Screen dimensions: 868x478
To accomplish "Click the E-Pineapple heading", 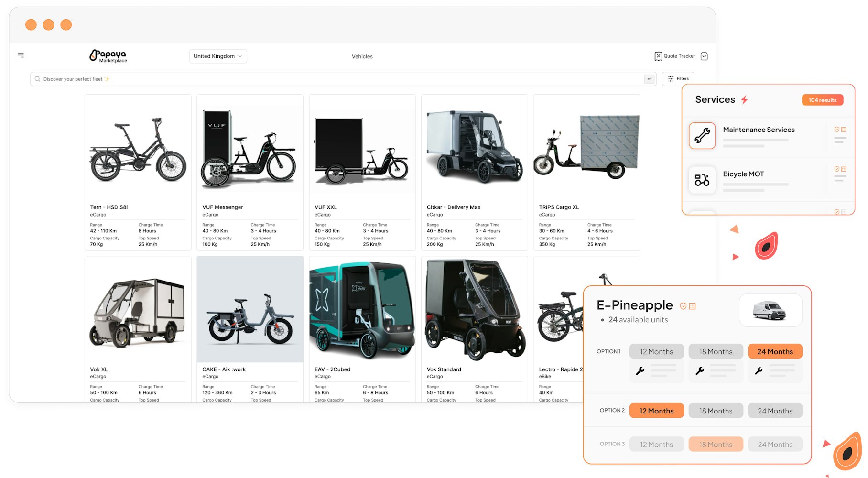I will pos(635,305).
